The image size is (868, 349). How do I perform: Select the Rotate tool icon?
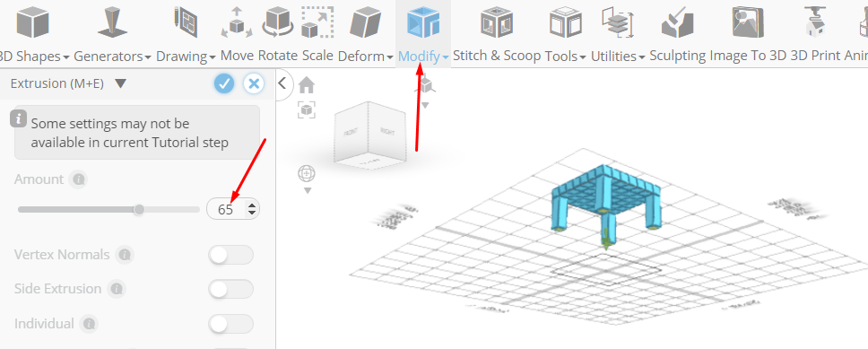tap(278, 22)
